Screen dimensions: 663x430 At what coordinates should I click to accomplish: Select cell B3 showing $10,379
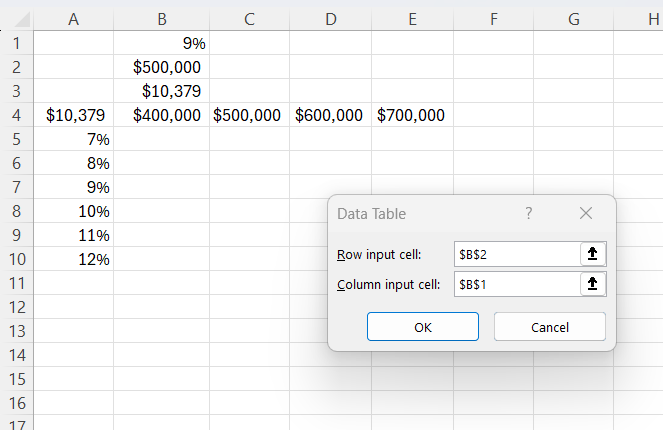162,90
